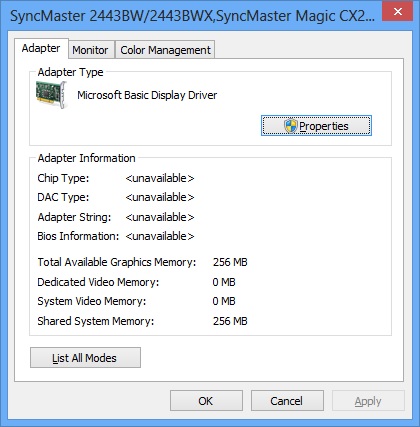Click the Microsoft Basic Display Driver text

pos(147,95)
